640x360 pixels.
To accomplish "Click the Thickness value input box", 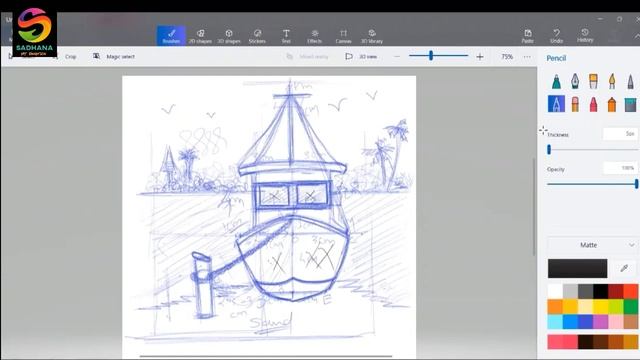I will point(620,134).
